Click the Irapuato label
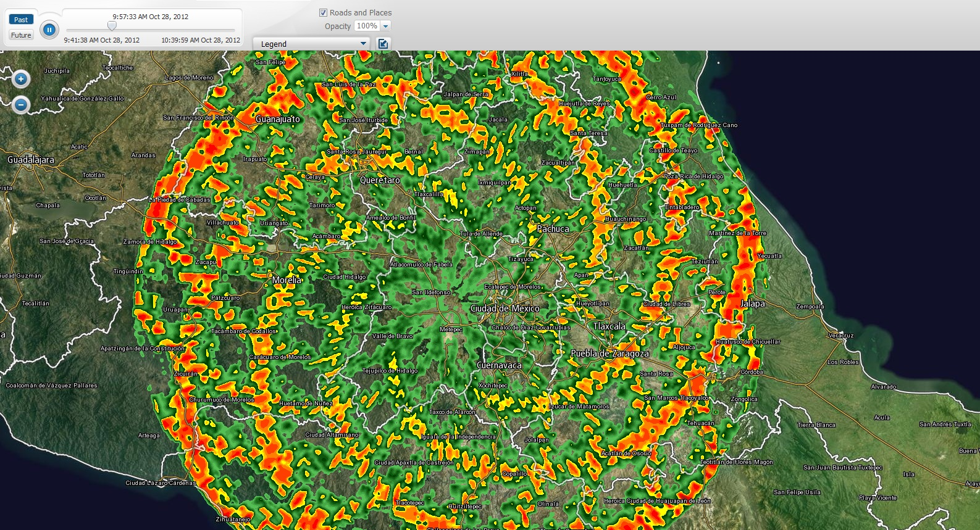Viewport: 980px width, 530px height. (x=255, y=159)
